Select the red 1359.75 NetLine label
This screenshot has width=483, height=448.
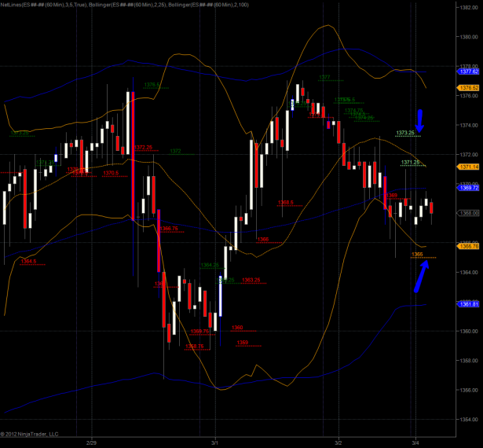(x=199, y=332)
